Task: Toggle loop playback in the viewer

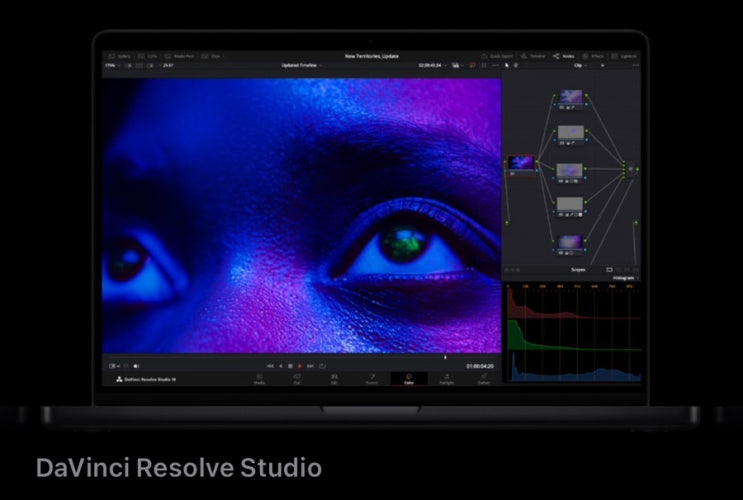Action: (x=322, y=366)
